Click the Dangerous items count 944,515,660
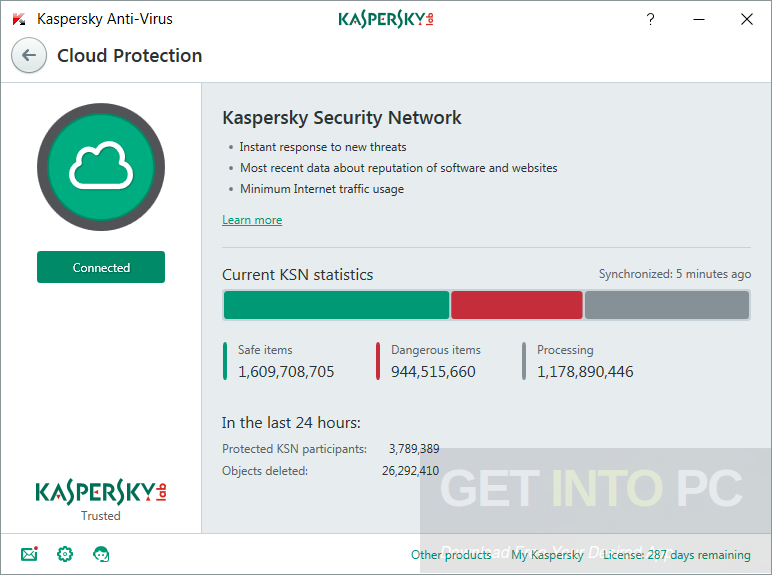The width and height of the screenshot is (772, 575). click(433, 372)
